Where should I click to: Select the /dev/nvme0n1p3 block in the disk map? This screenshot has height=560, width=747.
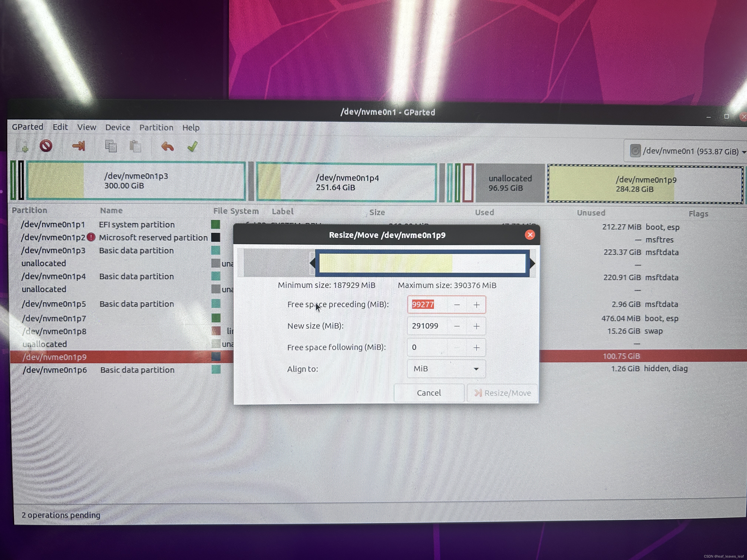click(x=136, y=181)
